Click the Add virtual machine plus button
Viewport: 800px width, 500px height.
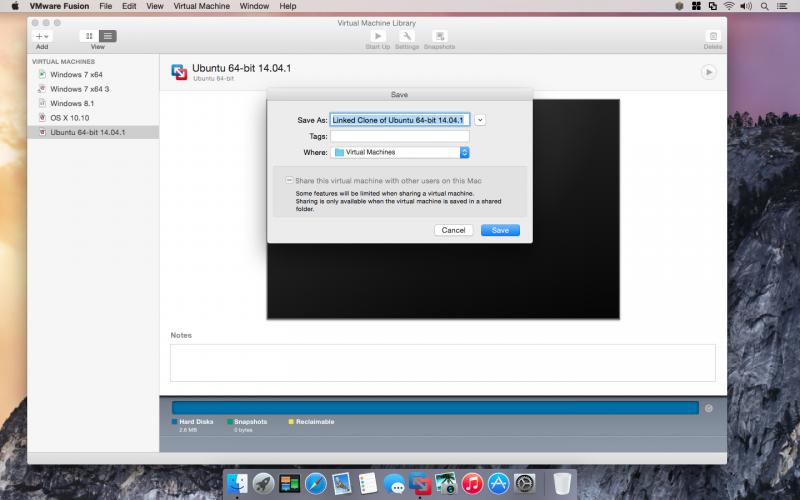point(42,36)
